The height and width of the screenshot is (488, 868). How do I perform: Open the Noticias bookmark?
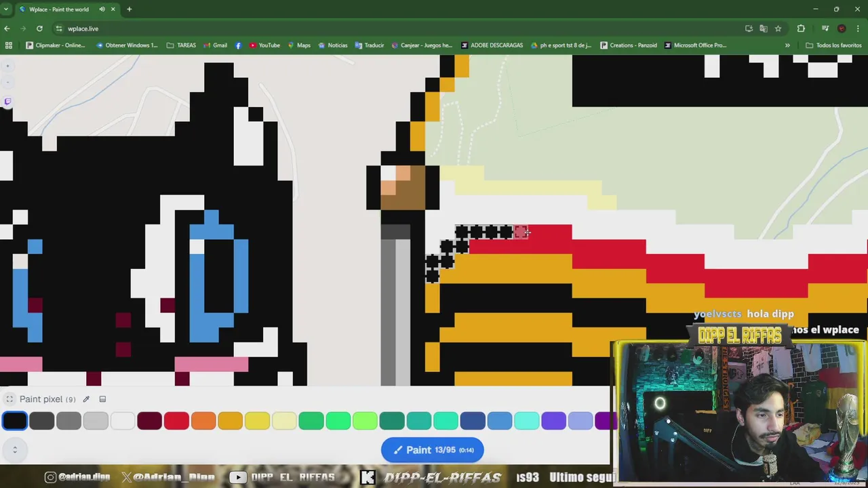[x=332, y=45]
